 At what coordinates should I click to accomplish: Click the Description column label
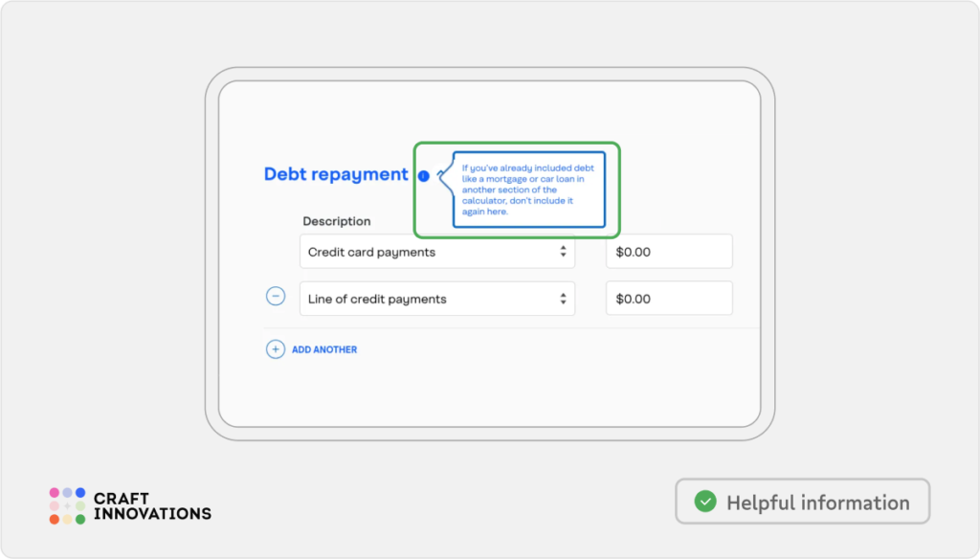[x=336, y=221]
